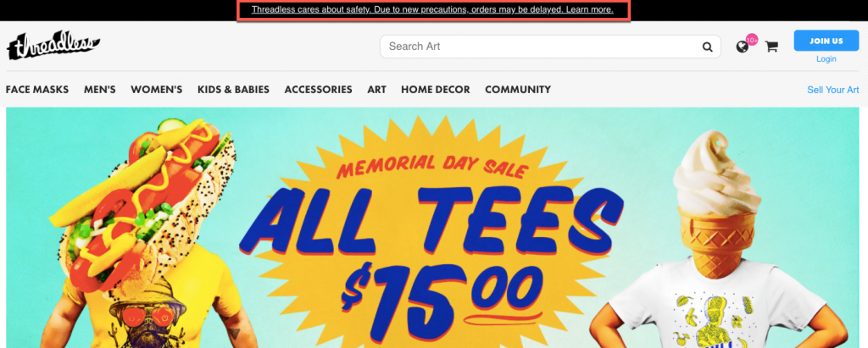Click the ice cream cone head model
868x348 pixels.
click(x=720, y=244)
